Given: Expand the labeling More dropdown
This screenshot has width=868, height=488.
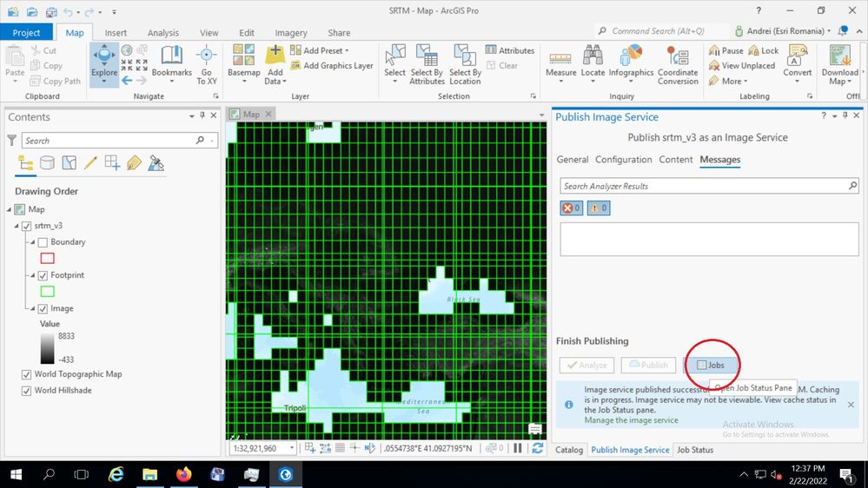Looking at the screenshot, I should pyautogui.click(x=728, y=81).
